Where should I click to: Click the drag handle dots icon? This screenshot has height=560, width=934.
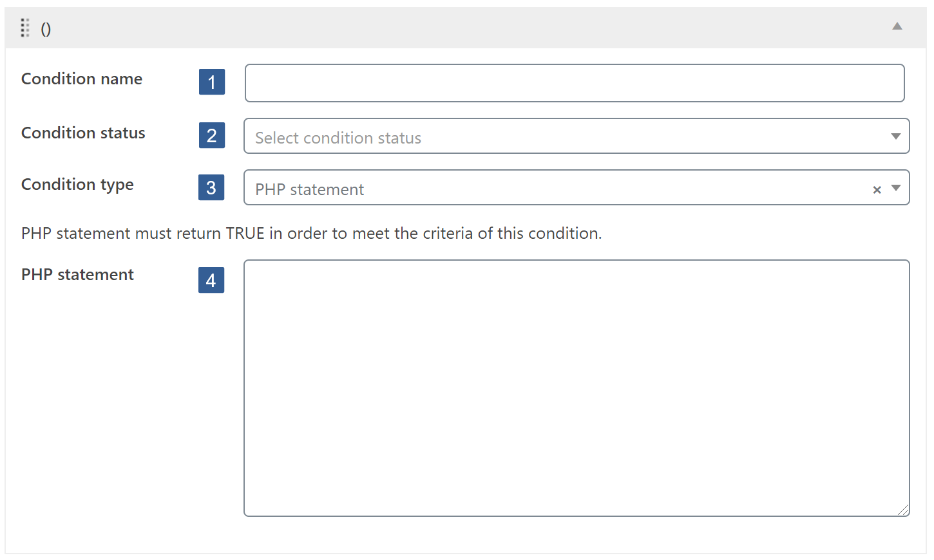point(25,28)
